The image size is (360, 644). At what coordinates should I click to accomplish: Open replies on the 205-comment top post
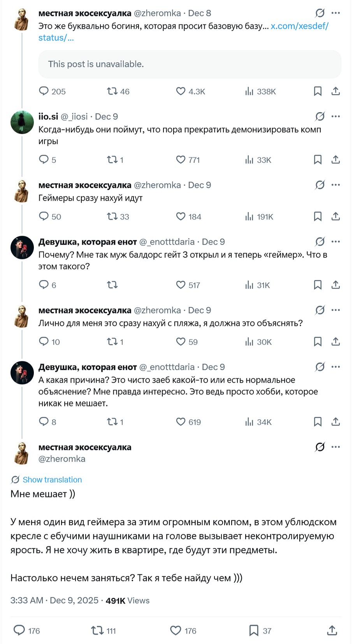(44, 91)
